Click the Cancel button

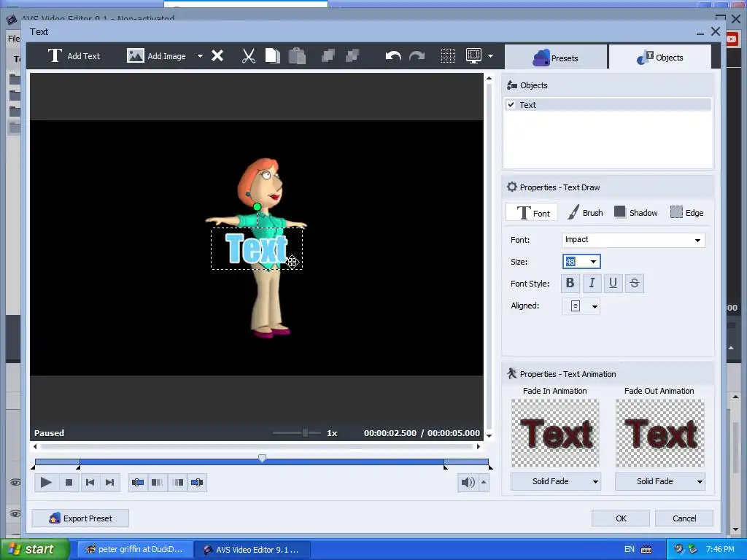tap(684, 518)
